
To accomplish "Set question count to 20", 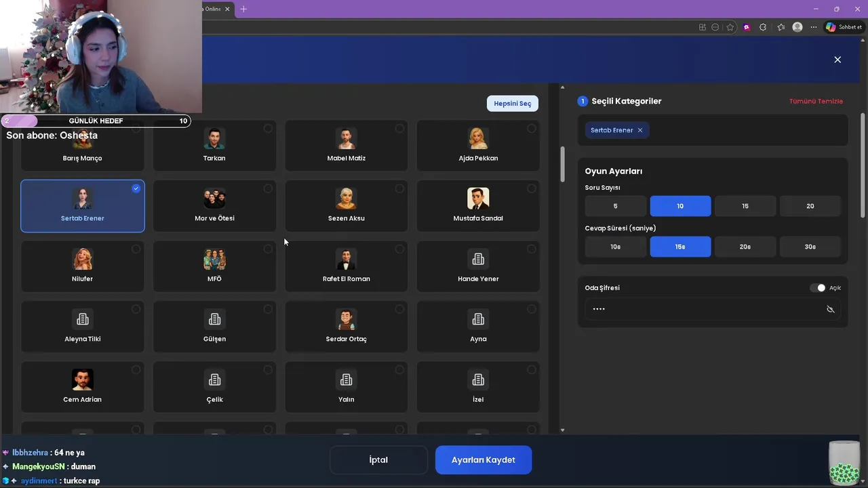I will tap(810, 206).
